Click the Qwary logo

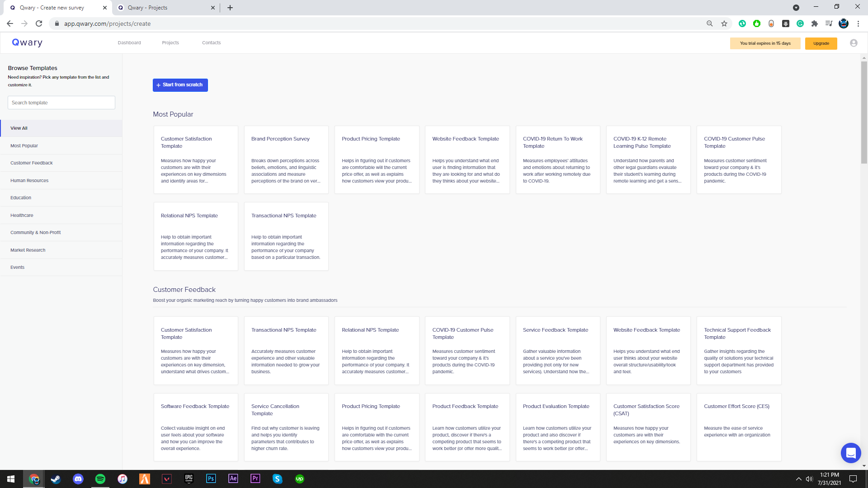(27, 42)
